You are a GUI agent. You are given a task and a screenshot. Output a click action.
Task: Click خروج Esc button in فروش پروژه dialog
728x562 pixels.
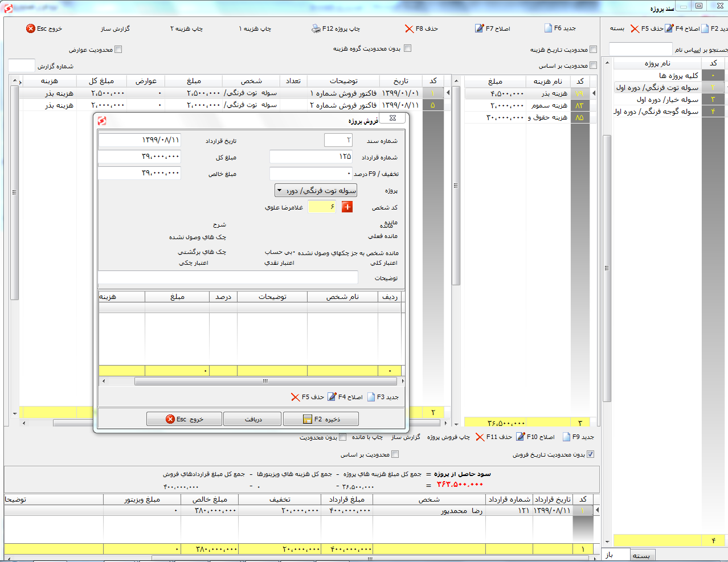point(184,419)
